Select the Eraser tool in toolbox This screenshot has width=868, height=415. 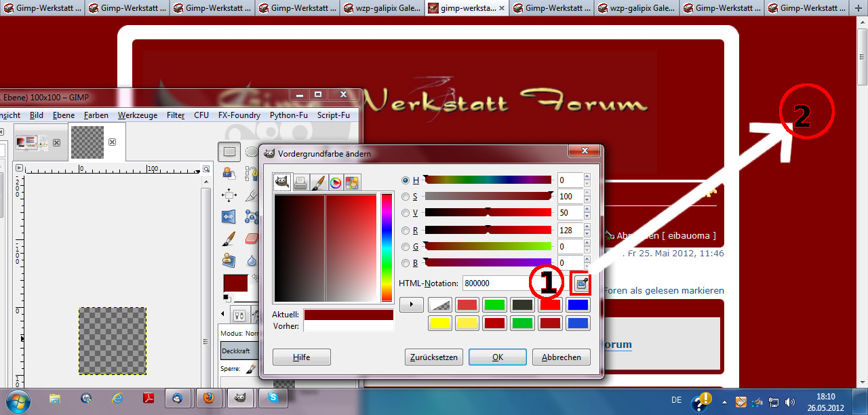(252, 239)
